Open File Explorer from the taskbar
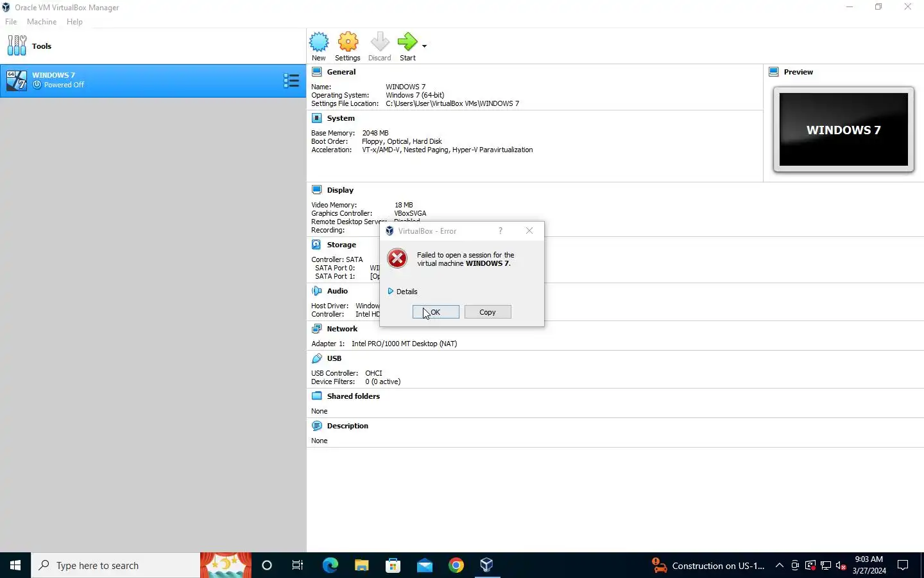924x578 pixels. tap(361, 565)
